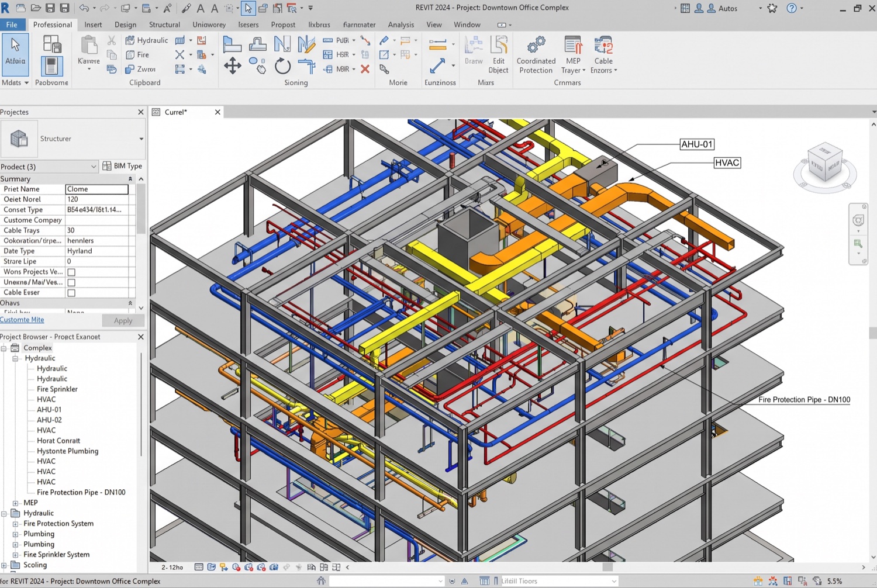Open the Cable Enzorrs tool
This screenshot has width=877, height=588.
pos(603,55)
